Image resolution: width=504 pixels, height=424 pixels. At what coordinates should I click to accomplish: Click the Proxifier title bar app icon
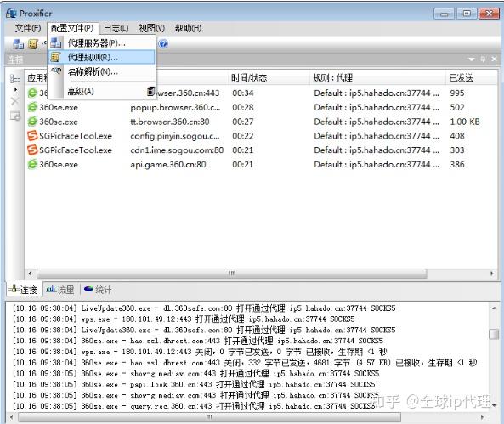(x=11, y=14)
